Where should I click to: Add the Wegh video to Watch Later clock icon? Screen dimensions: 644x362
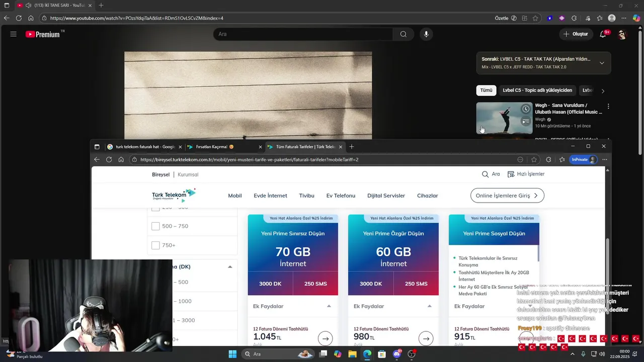click(x=526, y=109)
